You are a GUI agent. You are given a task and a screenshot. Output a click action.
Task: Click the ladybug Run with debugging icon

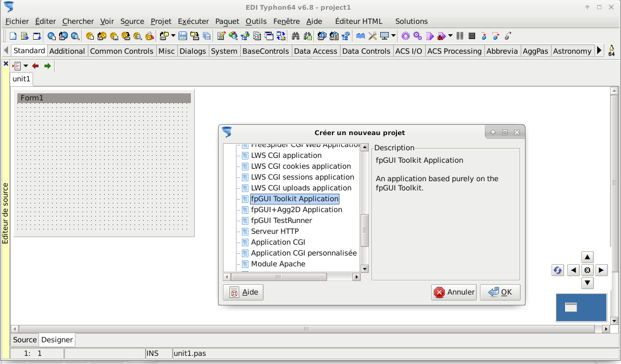click(x=441, y=36)
